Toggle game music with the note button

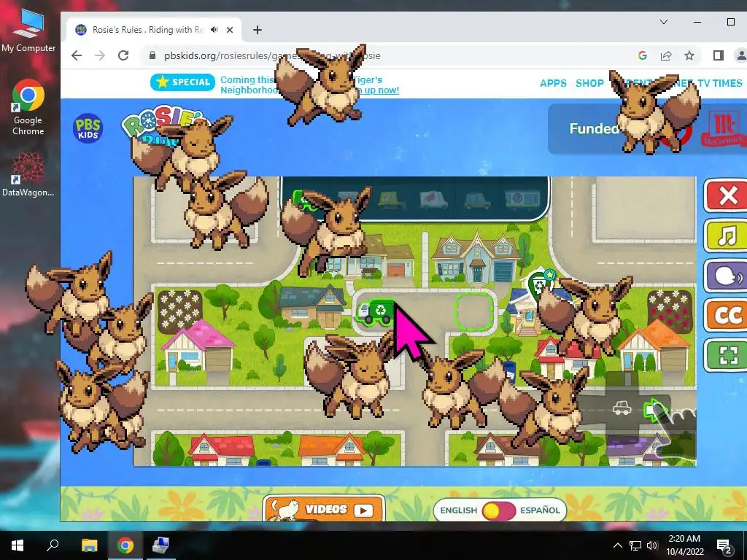click(x=726, y=236)
